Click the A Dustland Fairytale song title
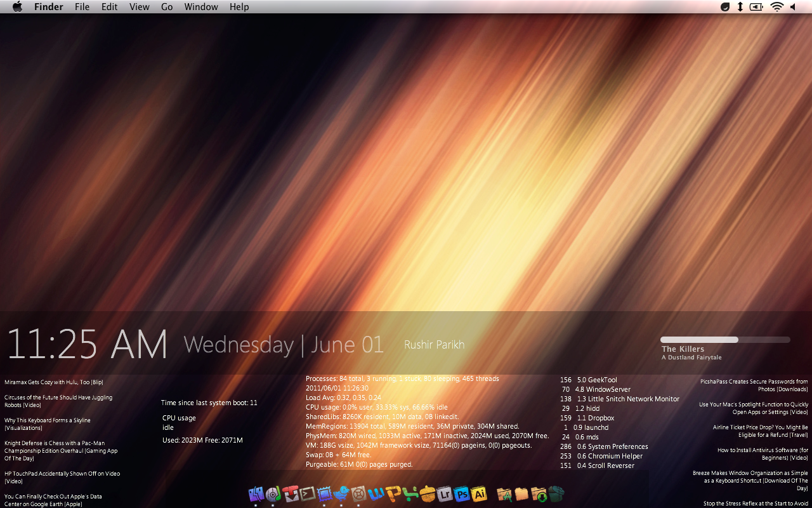Image resolution: width=812 pixels, height=508 pixels. [x=691, y=358]
